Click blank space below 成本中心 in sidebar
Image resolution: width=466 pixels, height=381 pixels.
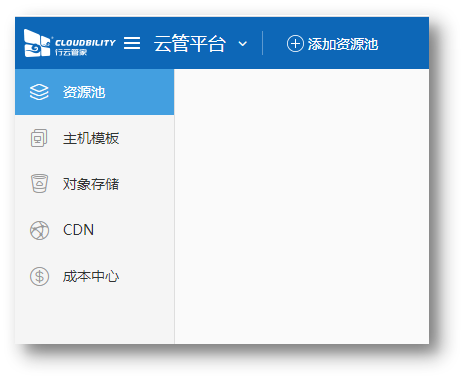click(94, 322)
